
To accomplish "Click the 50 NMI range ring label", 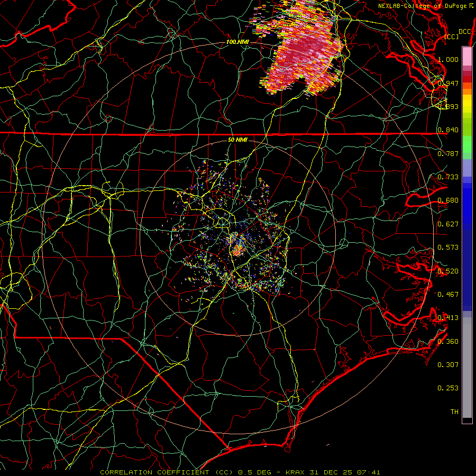I will (237, 140).
